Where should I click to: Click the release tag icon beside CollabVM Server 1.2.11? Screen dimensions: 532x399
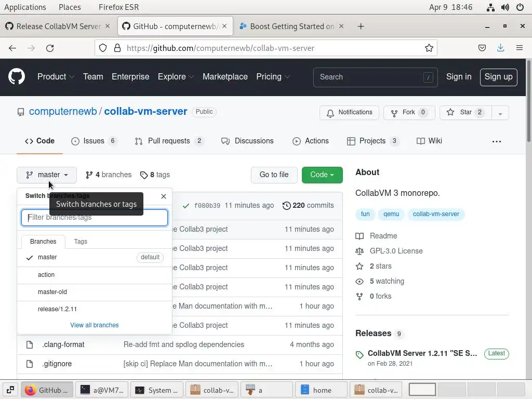click(360, 355)
